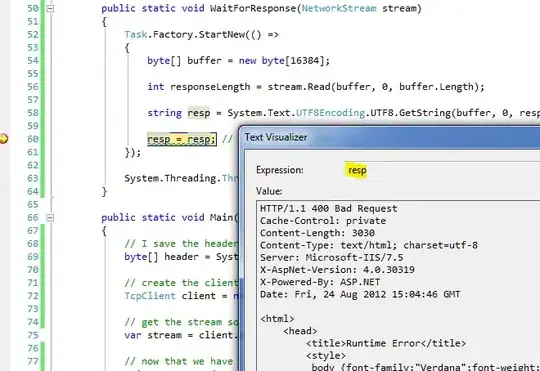
Task: Click 'Cache-Control: private' header line
Action: [323, 221]
